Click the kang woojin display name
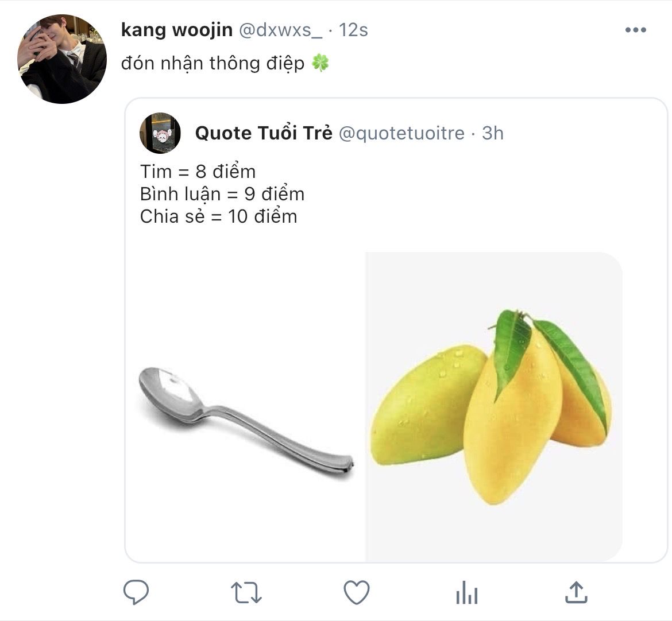Viewport: 672px width, 621px height. [176, 30]
